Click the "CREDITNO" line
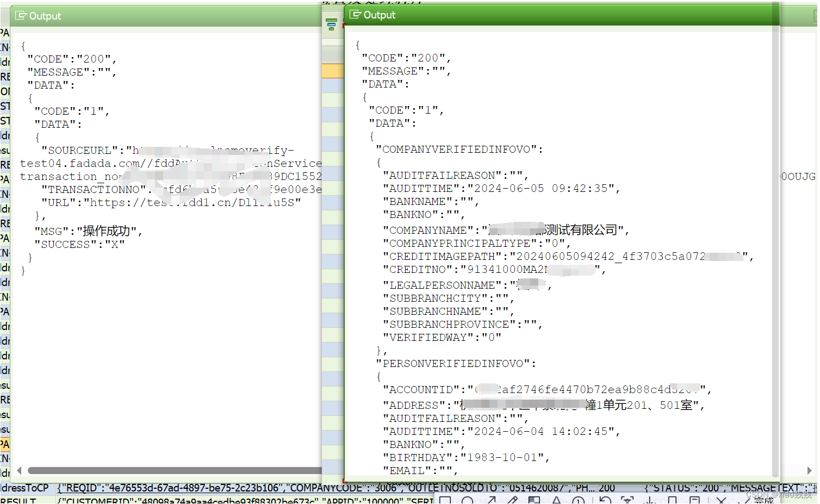 tap(494, 269)
